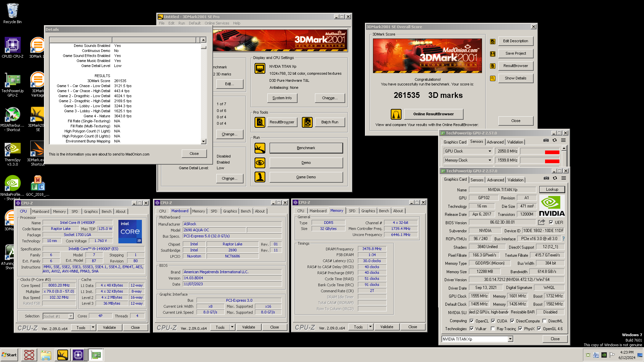Expand Tools dropdown arrow in CPU-Z CPU window

click(x=93, y=327)
